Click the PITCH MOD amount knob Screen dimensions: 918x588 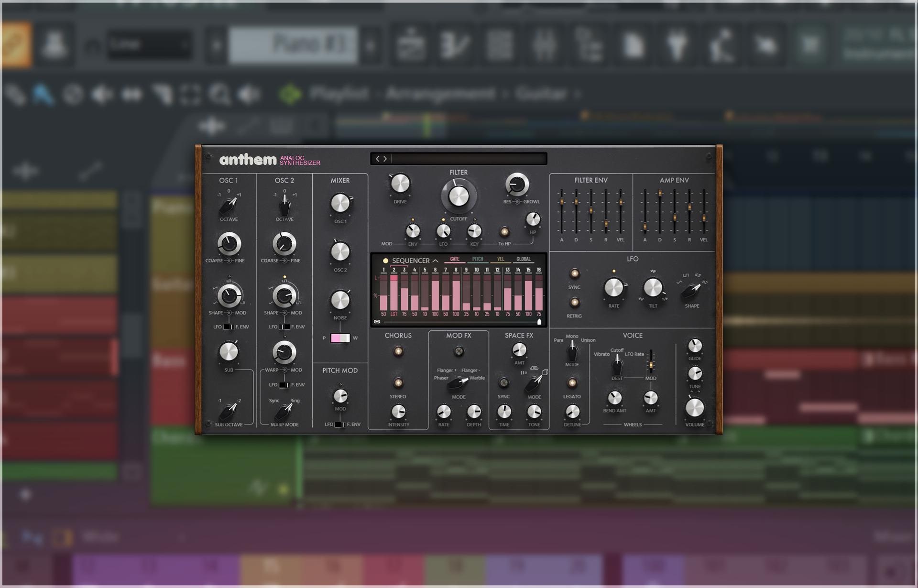[x=340, y=396]
